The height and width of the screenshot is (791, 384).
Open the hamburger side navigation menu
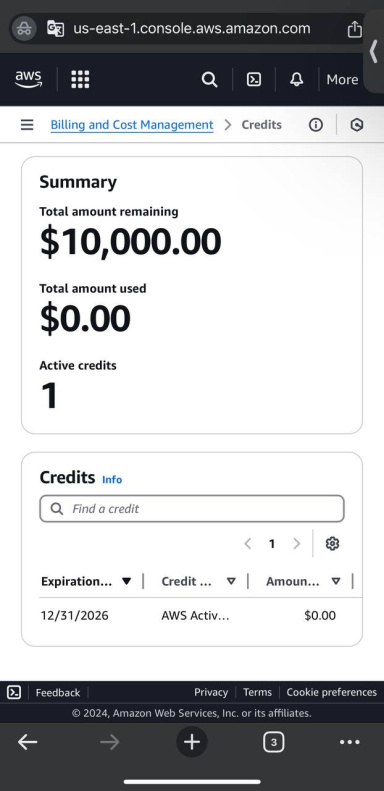coord(27,125)
